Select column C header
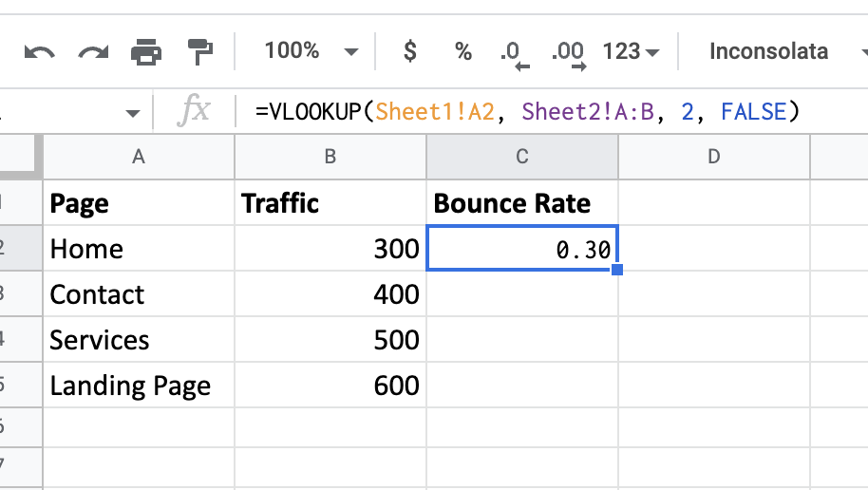 point(522,157)
